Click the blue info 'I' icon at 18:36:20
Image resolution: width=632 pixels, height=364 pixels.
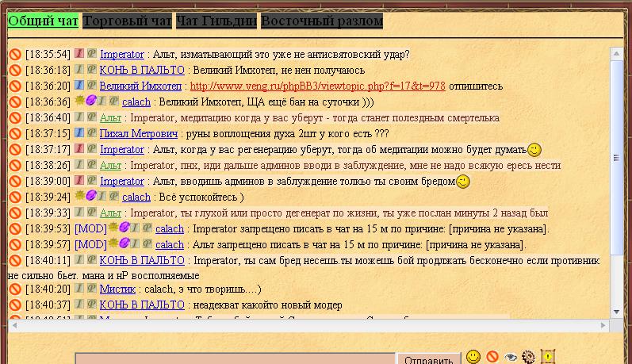pos(79,85)
